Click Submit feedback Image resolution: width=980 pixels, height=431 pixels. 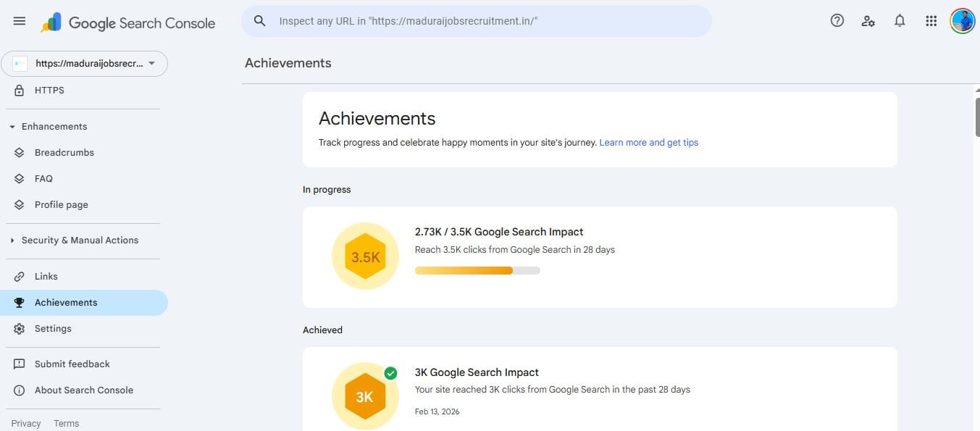coord(72,364)
